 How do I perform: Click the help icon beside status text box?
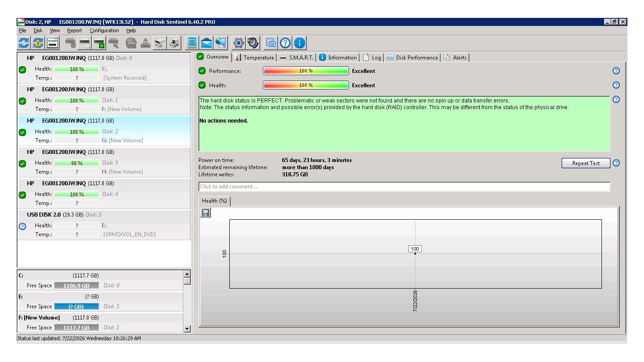pyautogui.click(x=616, y=99)
